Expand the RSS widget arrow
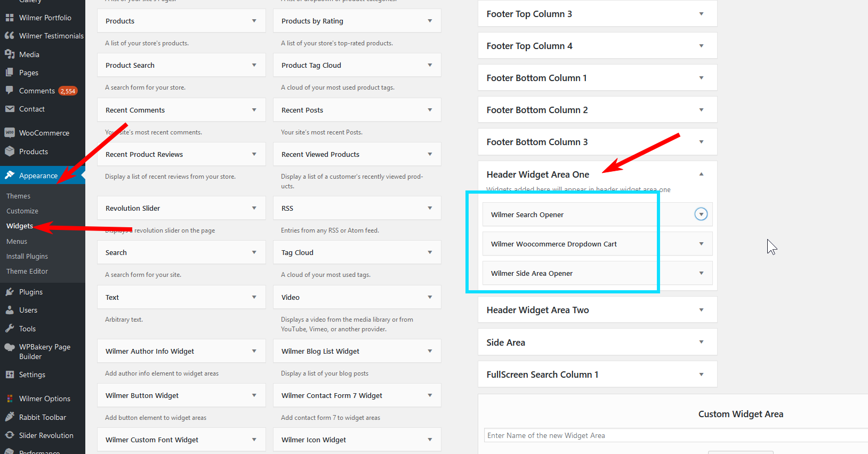Image resolution: width=868 pixels, height=454 pixels. click(430, 208)
